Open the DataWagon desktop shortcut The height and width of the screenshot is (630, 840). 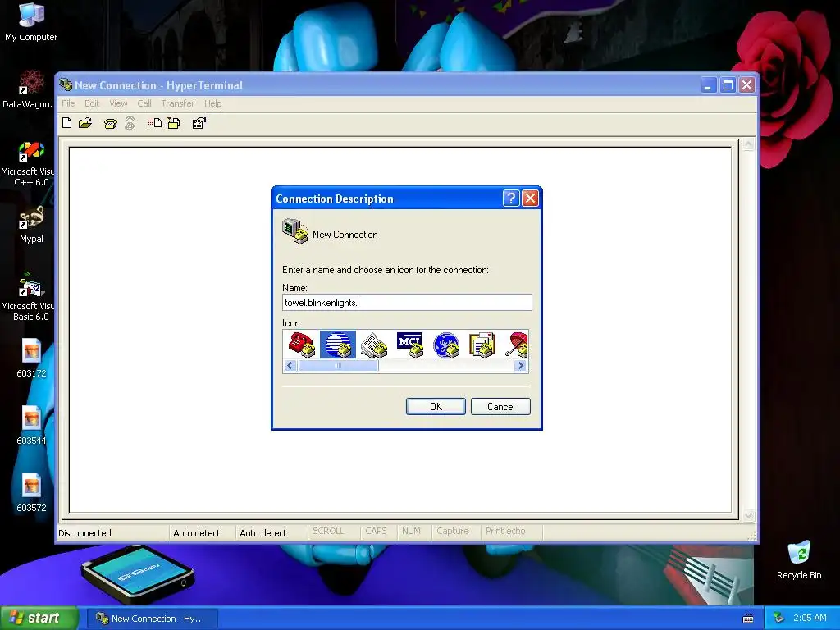(x=28, y=89)
